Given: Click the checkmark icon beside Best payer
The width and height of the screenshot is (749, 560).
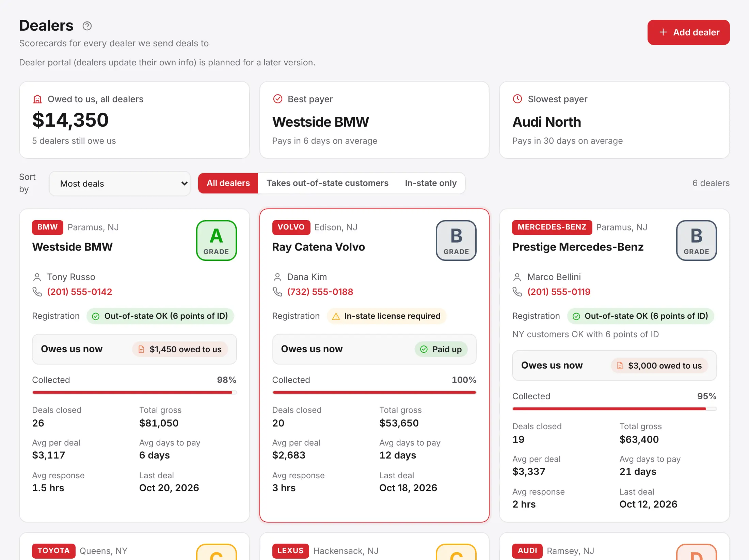Looking at the screenshot, I should 278,99.
